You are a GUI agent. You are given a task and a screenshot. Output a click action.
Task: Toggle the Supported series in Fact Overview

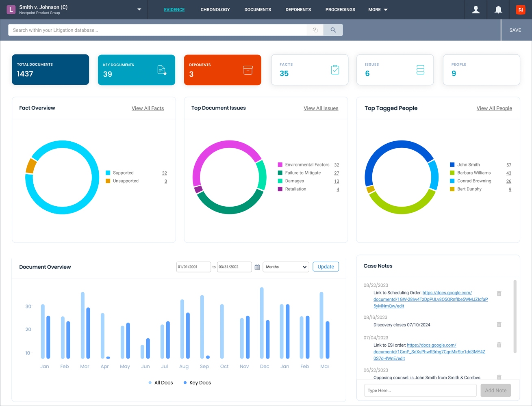coord(120,173)
